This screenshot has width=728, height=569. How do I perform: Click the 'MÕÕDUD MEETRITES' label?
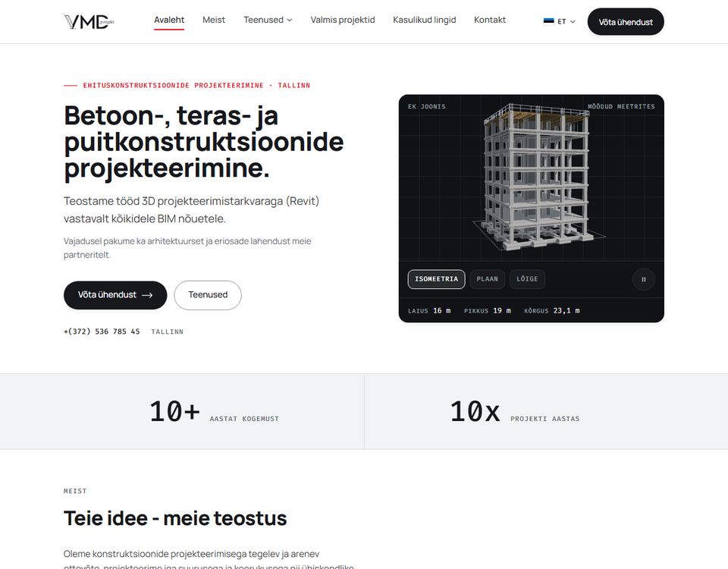tap(621, 106)
